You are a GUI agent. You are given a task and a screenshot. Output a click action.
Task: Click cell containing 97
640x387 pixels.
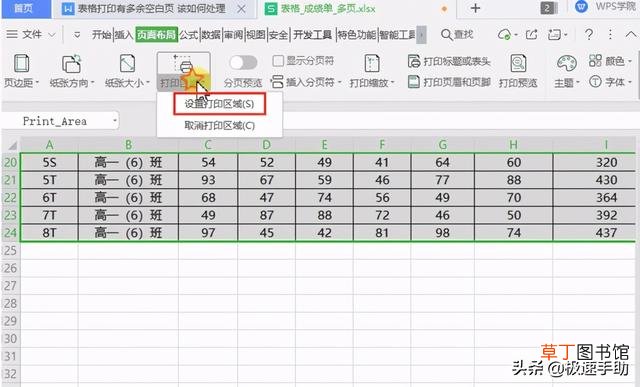click(x=208, y=233)
